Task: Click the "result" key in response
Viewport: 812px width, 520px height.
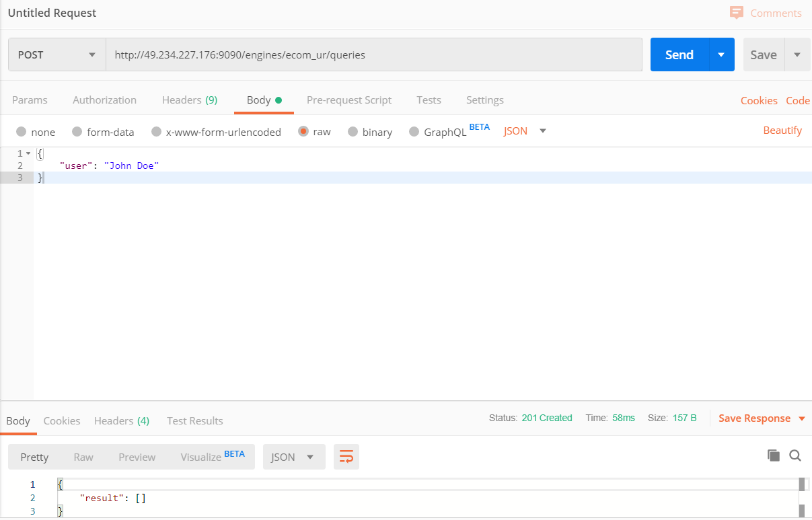Action: pyautogui.click(x=102, y=498)
